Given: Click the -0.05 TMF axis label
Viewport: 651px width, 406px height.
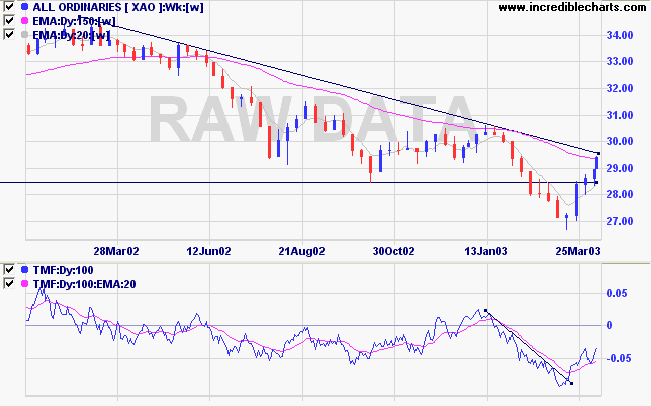Looking at the screenshot, I should tap(619, 358).
